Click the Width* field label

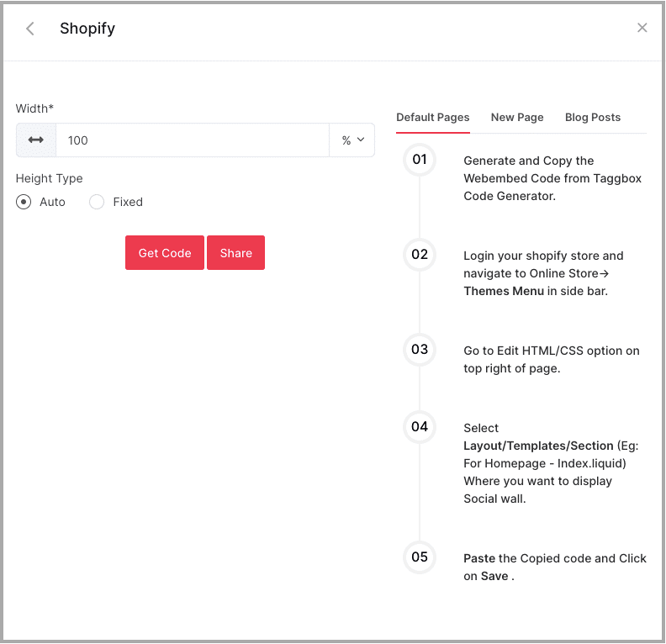tap(35, 108)
